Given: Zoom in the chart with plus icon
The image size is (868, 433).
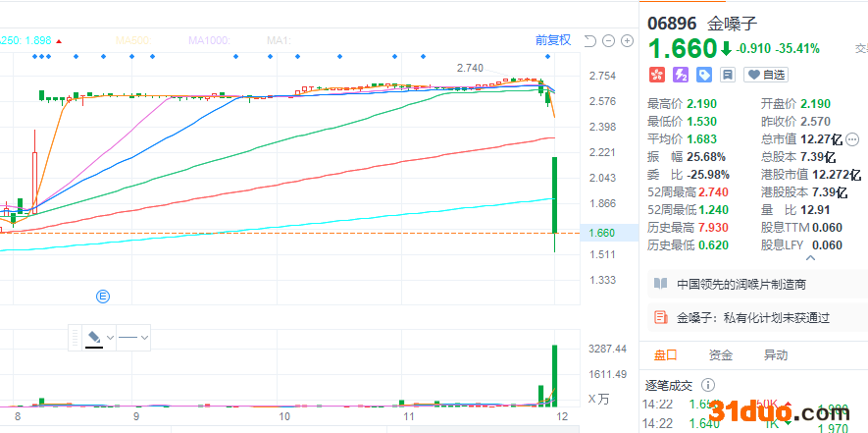Looking at the screenshot, I should pos(627,40).
